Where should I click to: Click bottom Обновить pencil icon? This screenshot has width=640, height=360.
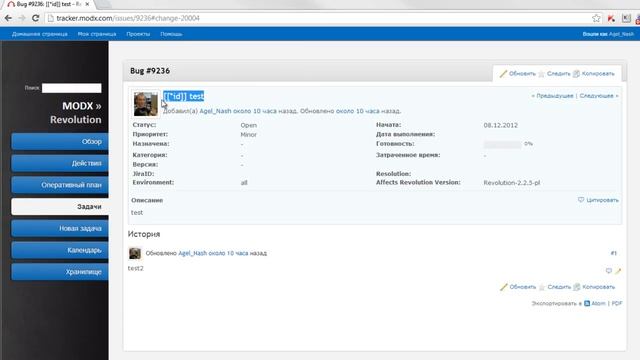point(504,287)
